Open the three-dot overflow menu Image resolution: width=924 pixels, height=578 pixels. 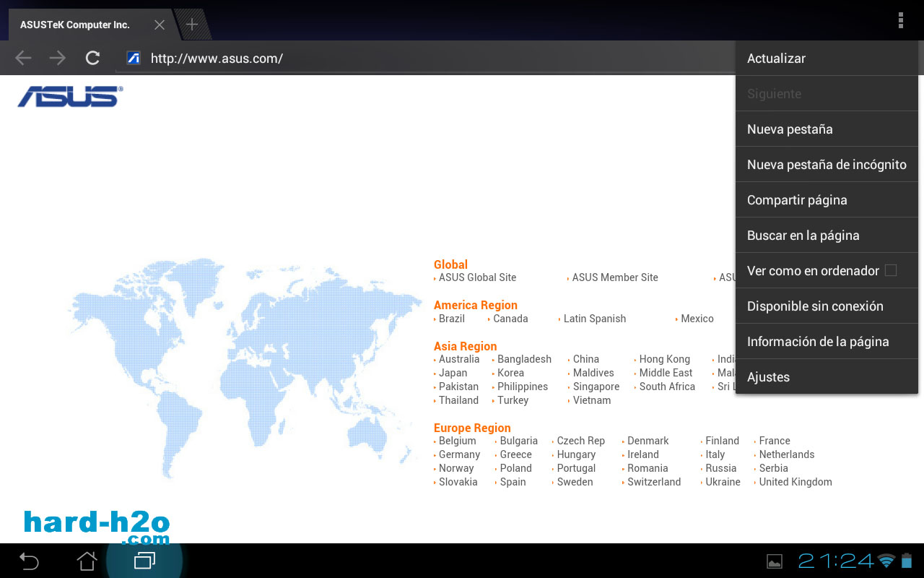pos(901,20)
